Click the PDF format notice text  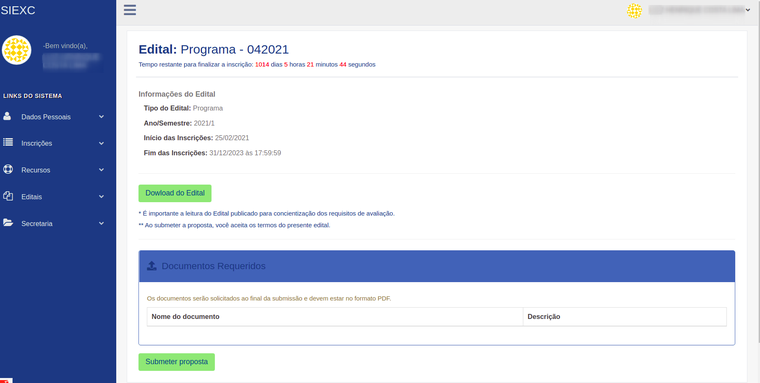point(269,299)
